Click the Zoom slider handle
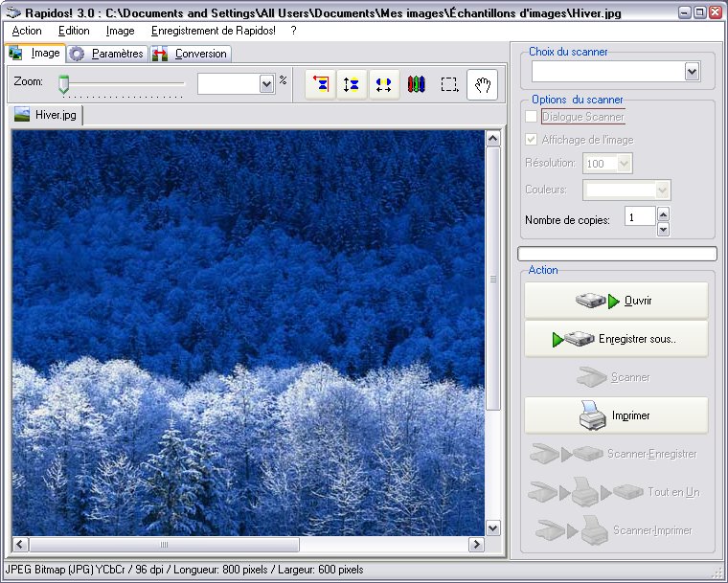The height and width of the screenshot is (583, 728). [x=64, y=84]
